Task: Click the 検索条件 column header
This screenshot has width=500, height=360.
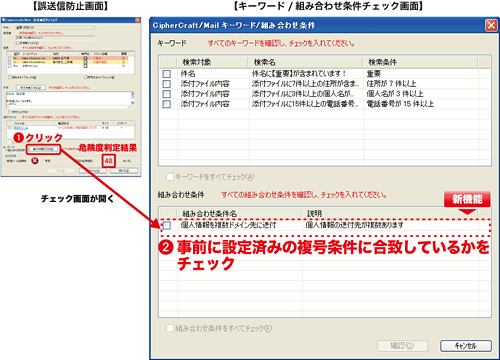Action: [382, 62]
